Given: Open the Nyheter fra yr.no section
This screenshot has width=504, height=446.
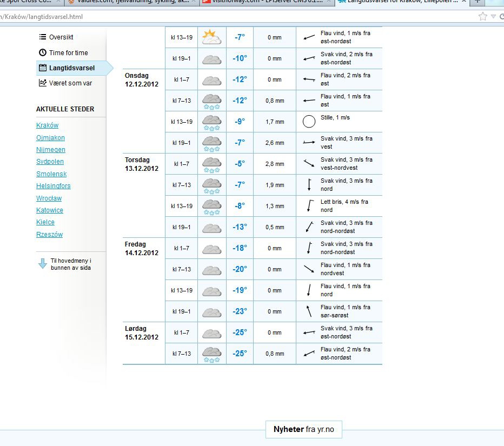Looking at the screenshot, I should [304, 429].
